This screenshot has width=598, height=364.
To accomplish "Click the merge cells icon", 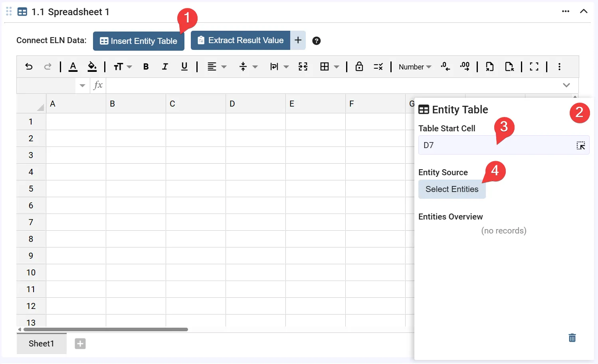I will coord(303,67).
